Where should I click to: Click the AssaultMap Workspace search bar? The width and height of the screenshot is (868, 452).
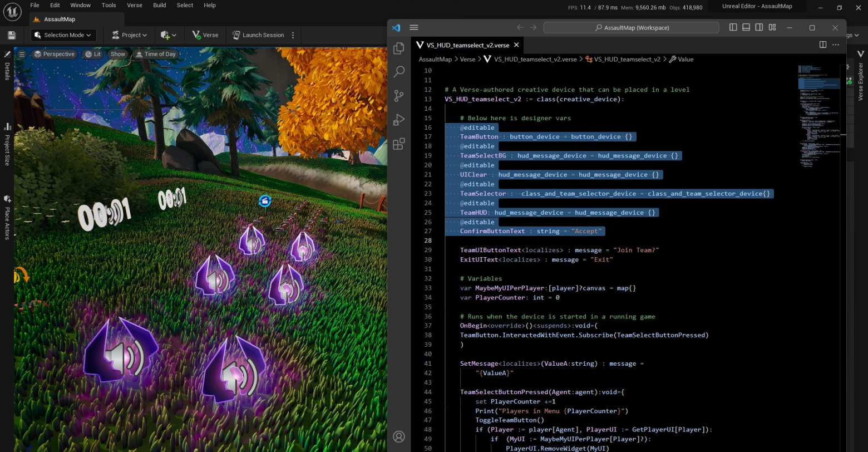tap(630, 27)
